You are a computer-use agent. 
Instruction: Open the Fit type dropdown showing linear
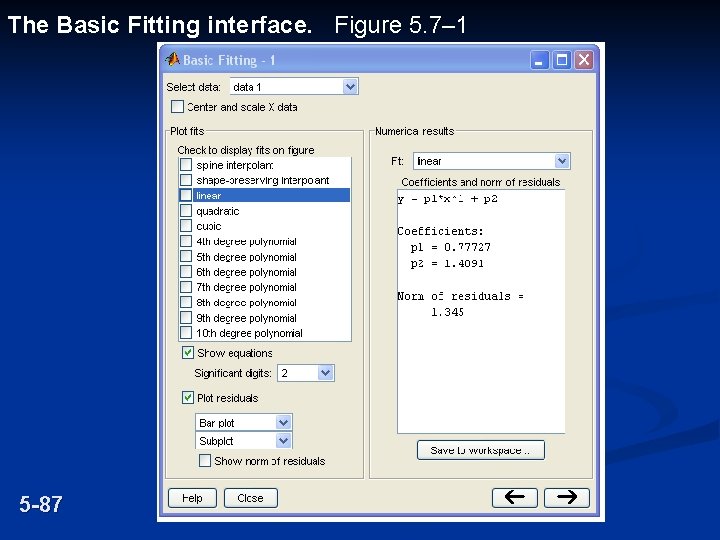tap(492, 161)
